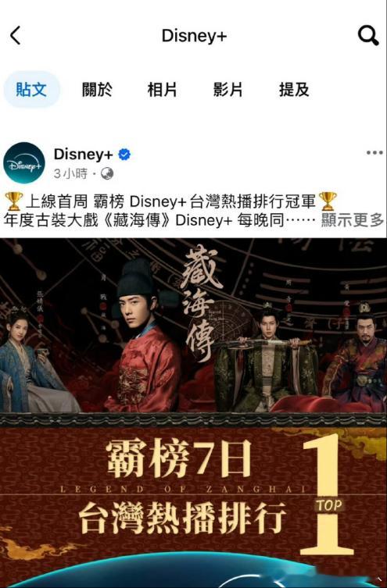387x588 pixels.
Task: Open search with the magnifier icon
Action: [x=368, y=36]
